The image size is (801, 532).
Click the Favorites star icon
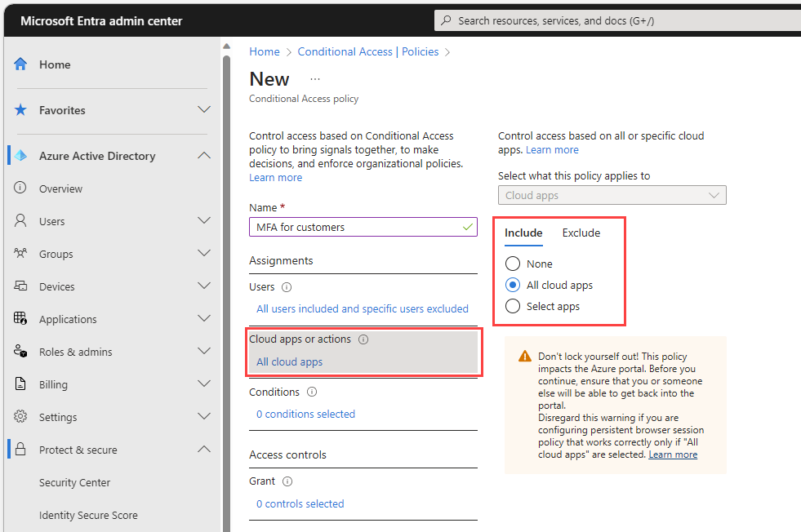20,110
